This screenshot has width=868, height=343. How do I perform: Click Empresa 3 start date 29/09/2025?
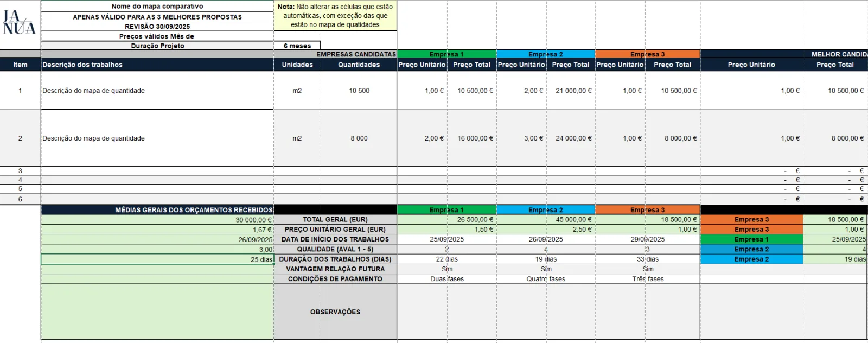click(x=648, y=239)
